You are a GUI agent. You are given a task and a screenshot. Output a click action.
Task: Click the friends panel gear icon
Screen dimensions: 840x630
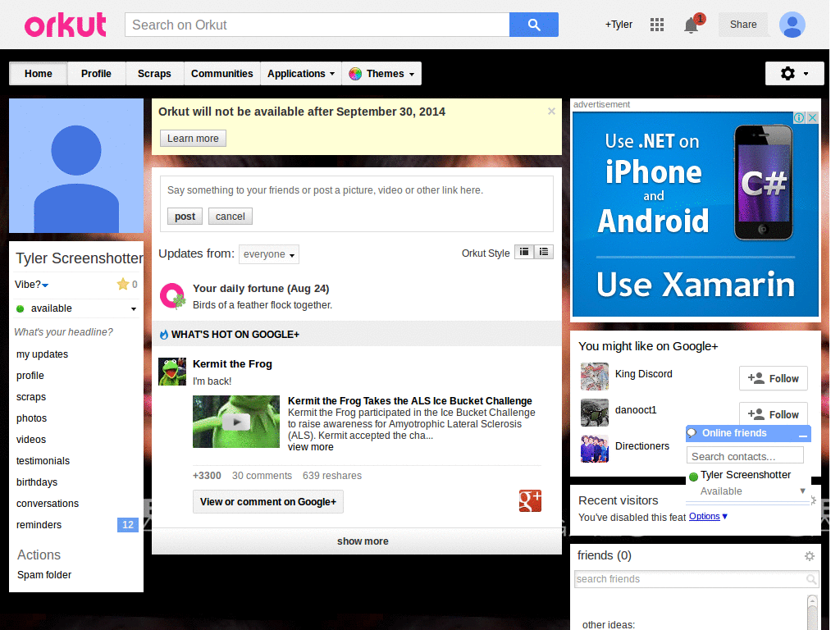coord(810,556)
